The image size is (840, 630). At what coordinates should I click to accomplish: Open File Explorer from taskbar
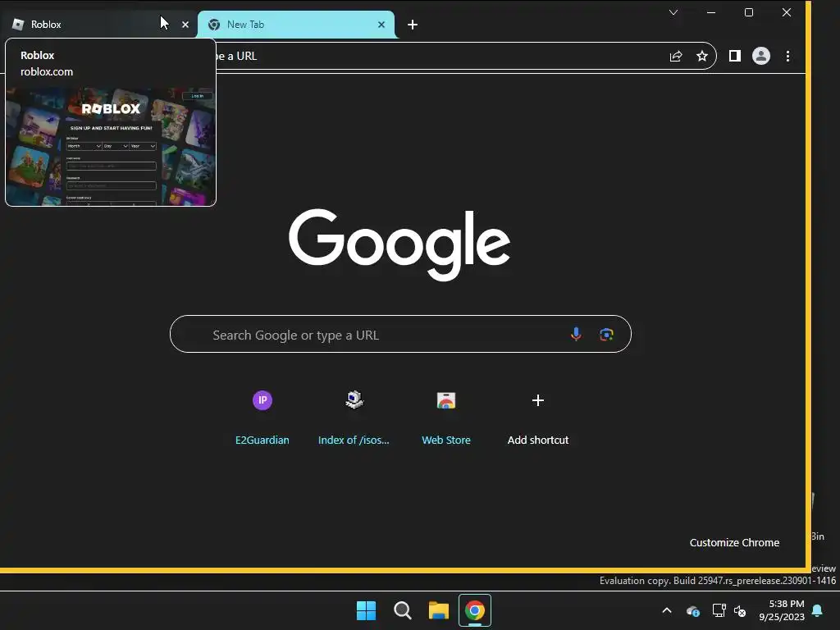pyautogui.click(x=439, y=610)
